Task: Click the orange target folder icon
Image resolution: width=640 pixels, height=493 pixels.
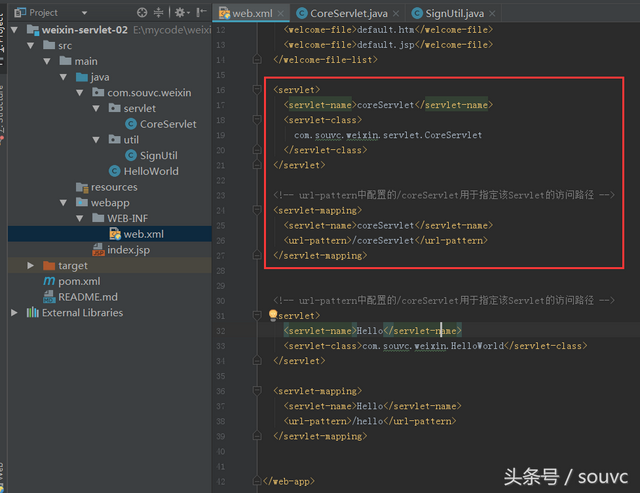Action: (49, 265)
